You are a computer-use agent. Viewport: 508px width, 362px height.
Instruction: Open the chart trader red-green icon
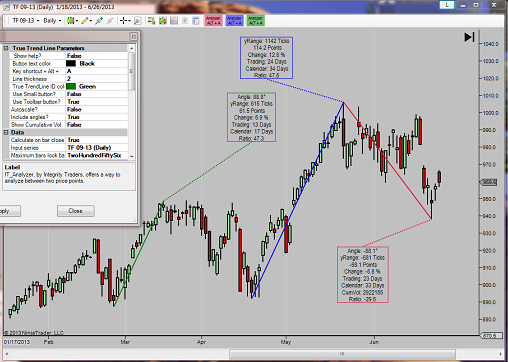click(x=151, y=21)
